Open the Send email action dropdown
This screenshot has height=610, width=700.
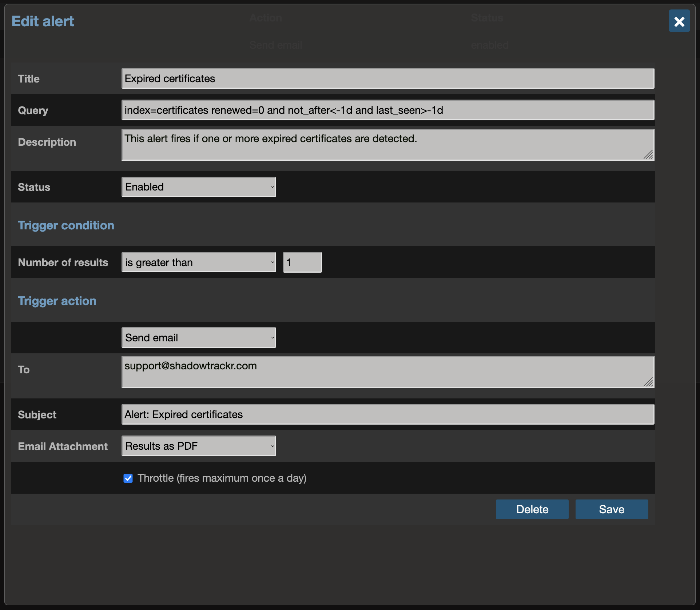[199, 338]
